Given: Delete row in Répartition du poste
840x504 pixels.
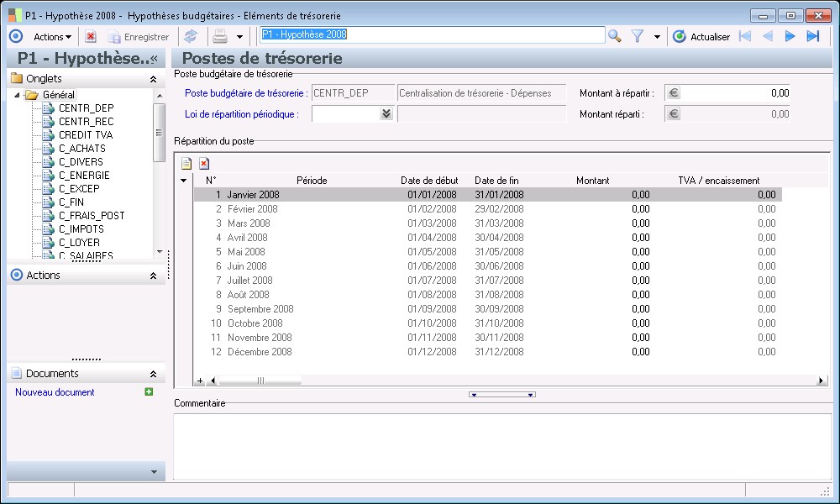Looking at the screenshot, I should coord(204,163).
